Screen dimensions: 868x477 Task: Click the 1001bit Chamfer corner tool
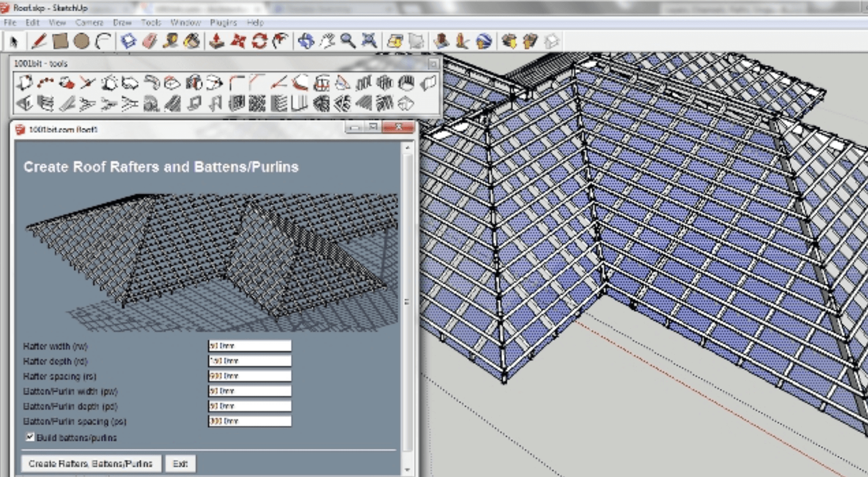[x=257, y=83]
